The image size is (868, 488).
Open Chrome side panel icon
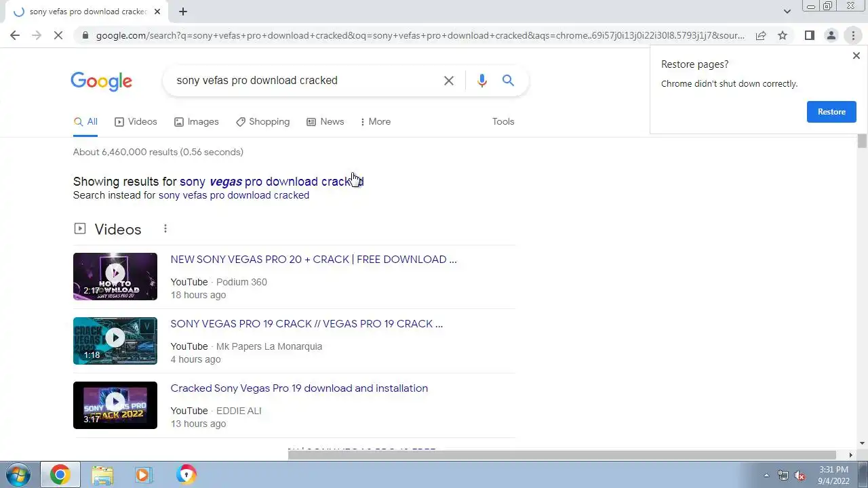coord(809,35)
